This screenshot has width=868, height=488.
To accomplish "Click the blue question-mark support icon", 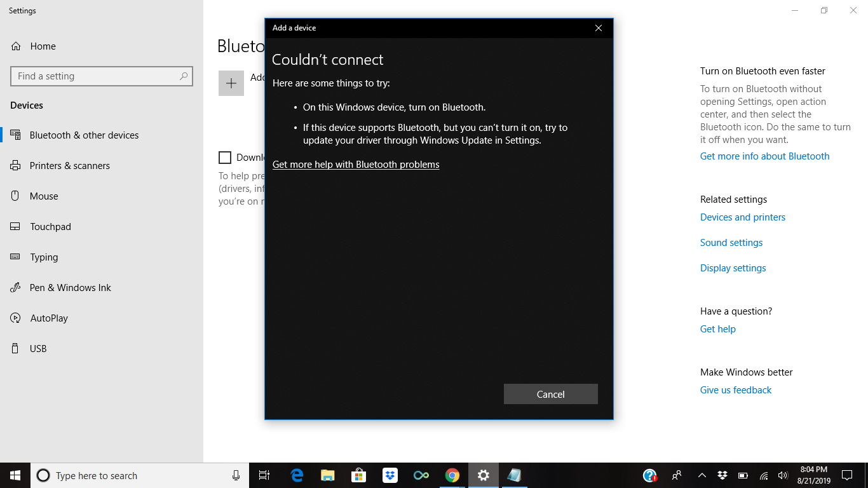I will [x=649, y=475].
